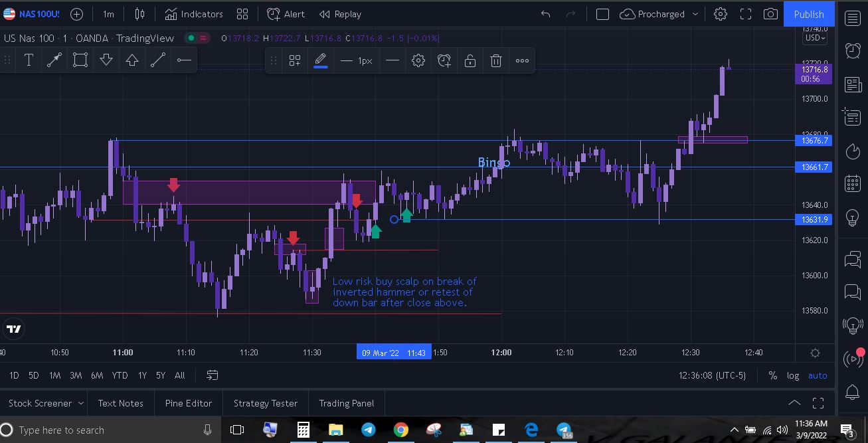The height and width of the screenshot is (443, 868).
Task: Switch to the Pine Editor tab
Action: [189, 403]
